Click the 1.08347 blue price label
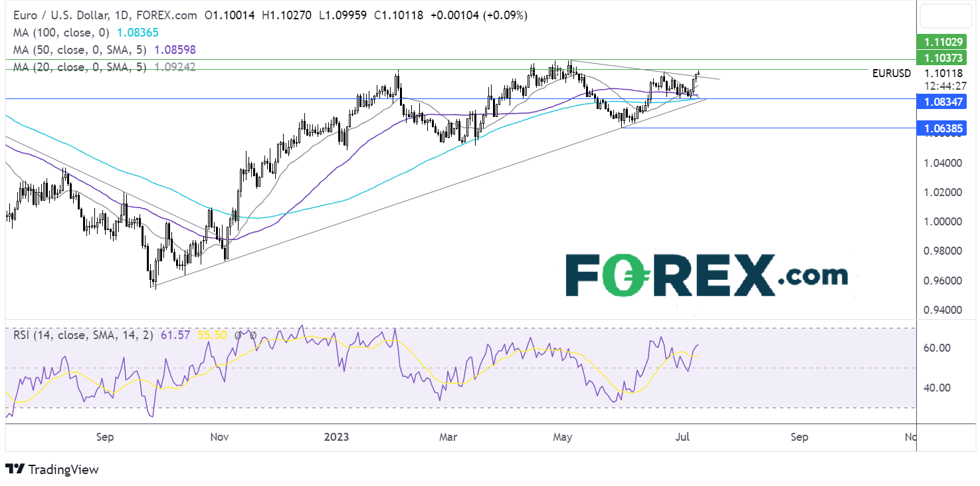The height and width of the screenshot is (486, 980). click(941, 101)
